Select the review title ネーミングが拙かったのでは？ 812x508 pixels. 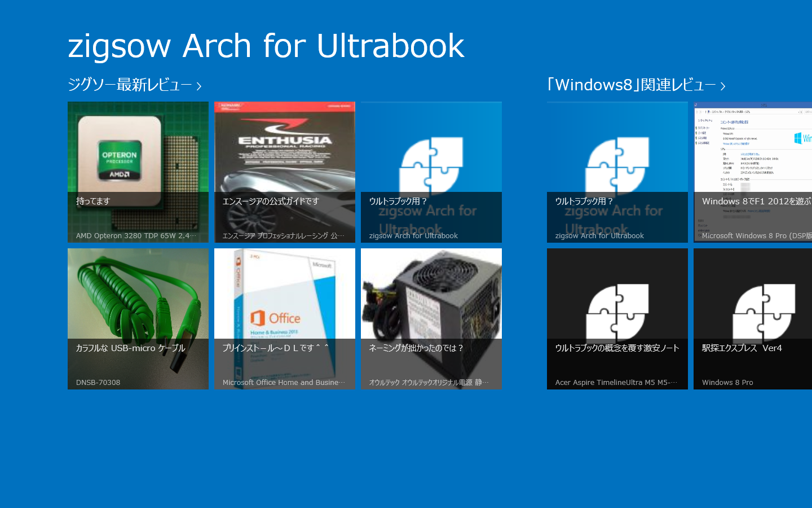point(416,348)
